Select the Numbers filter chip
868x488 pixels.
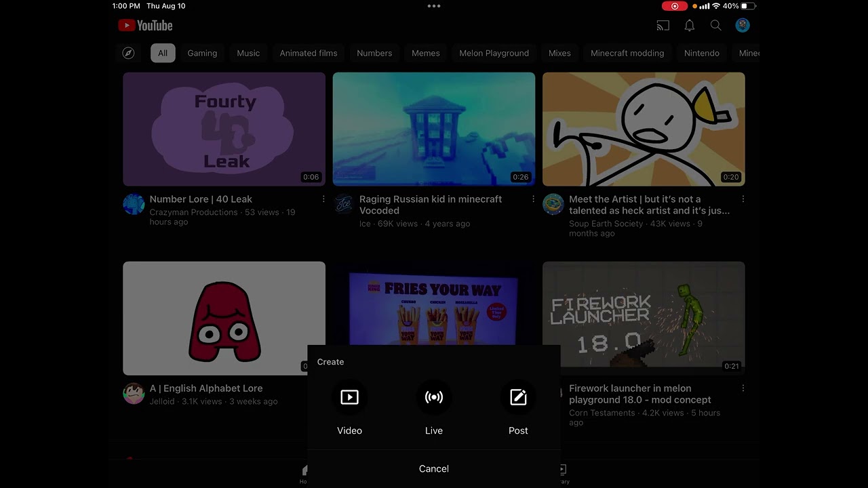point(374,53)
